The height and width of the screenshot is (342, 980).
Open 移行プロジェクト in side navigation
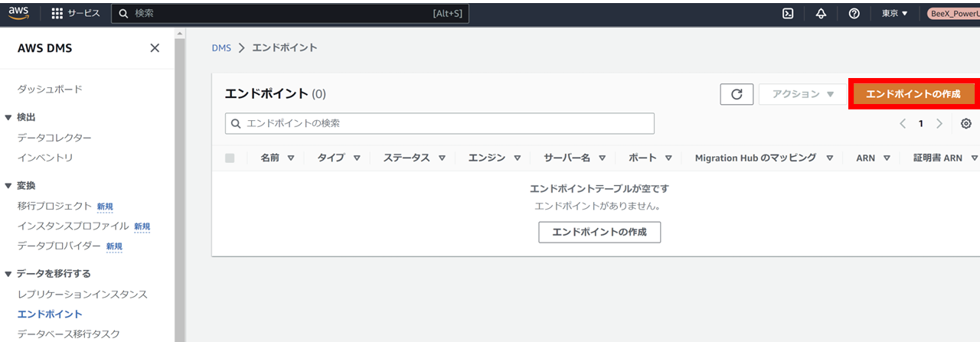[x=54, y=206]
